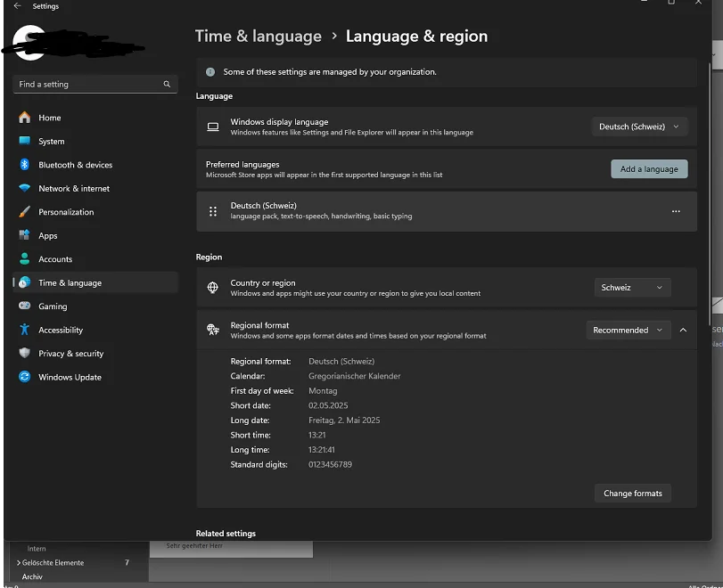Click the Regional format translate icon
The height and width of the screenshot is (588, 723).
coord(213,330)
